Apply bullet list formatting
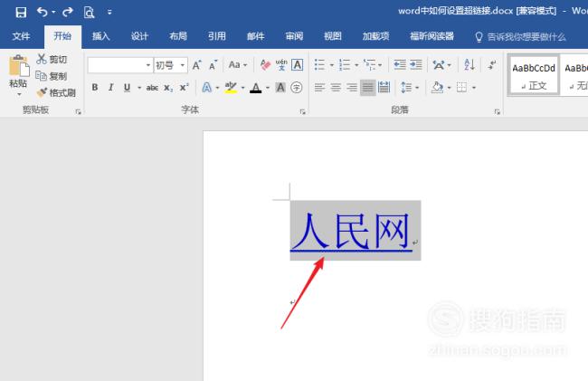Screen dimensions: 588x381 click(x=319, y=65)
